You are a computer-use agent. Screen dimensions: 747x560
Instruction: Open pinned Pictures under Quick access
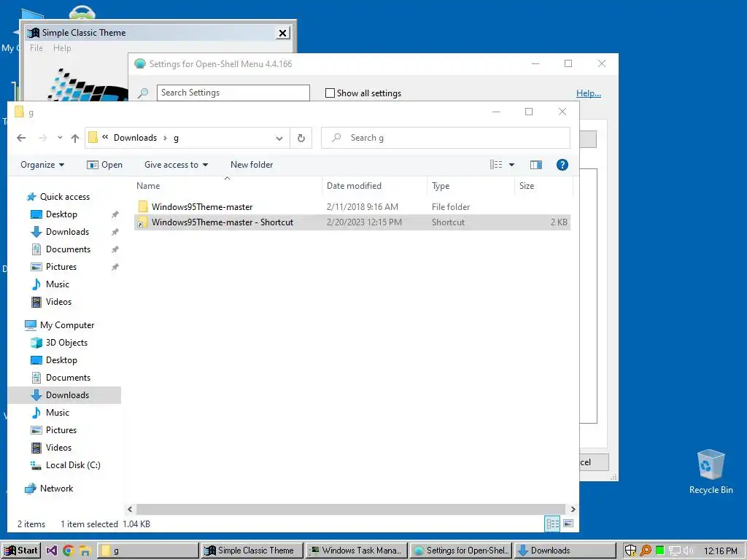(x=61, y=267)
